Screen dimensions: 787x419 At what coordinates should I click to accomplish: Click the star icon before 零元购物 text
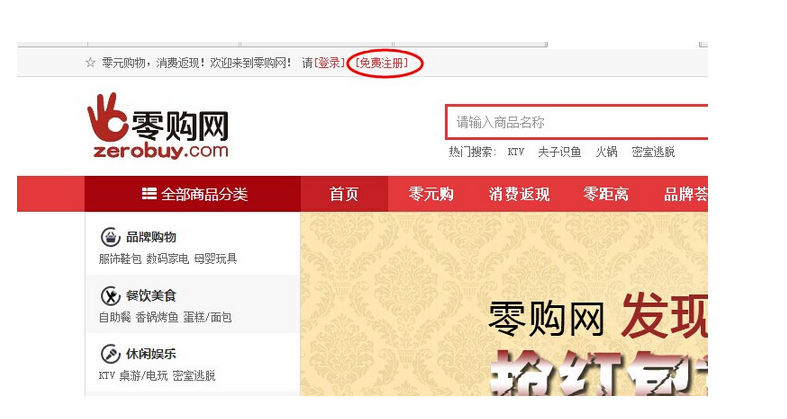[90, 63]
